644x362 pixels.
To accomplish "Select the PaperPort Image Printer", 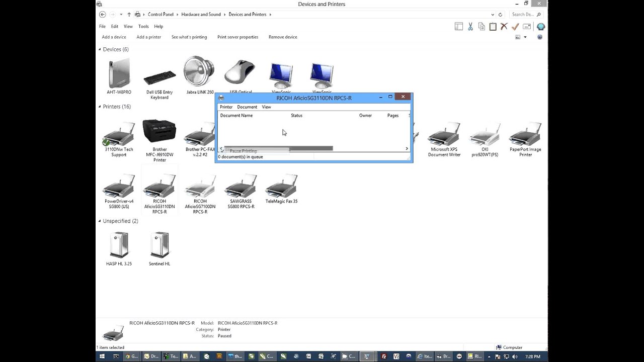I will pyautogui.click(x=525, y=139).
